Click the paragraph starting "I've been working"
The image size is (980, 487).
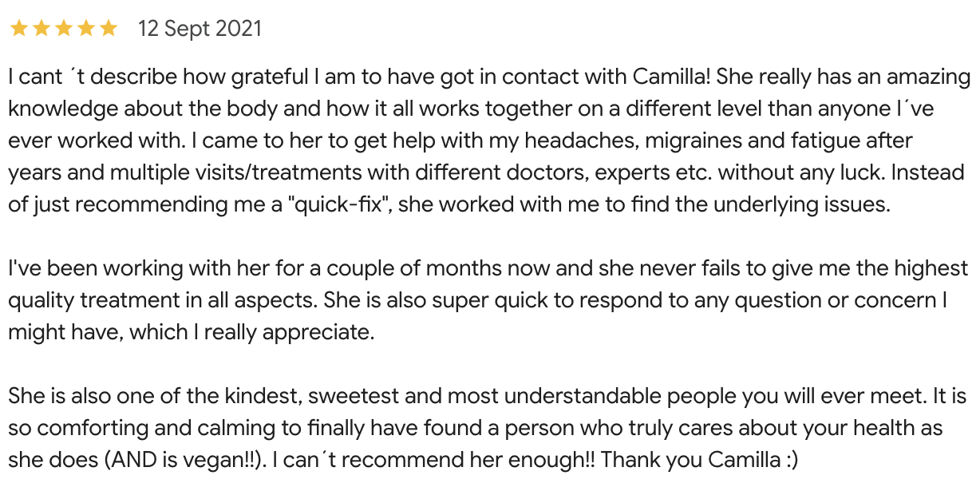tap(488, 300)
